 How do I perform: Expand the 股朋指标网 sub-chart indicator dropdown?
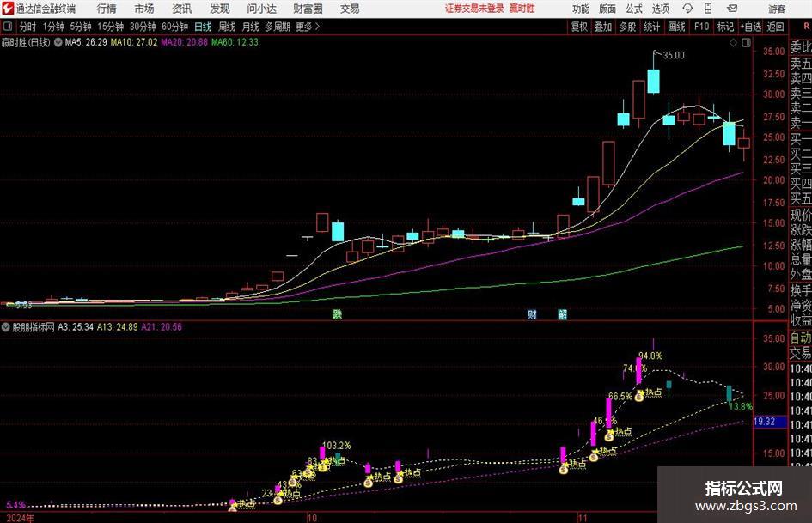(6, 327)
